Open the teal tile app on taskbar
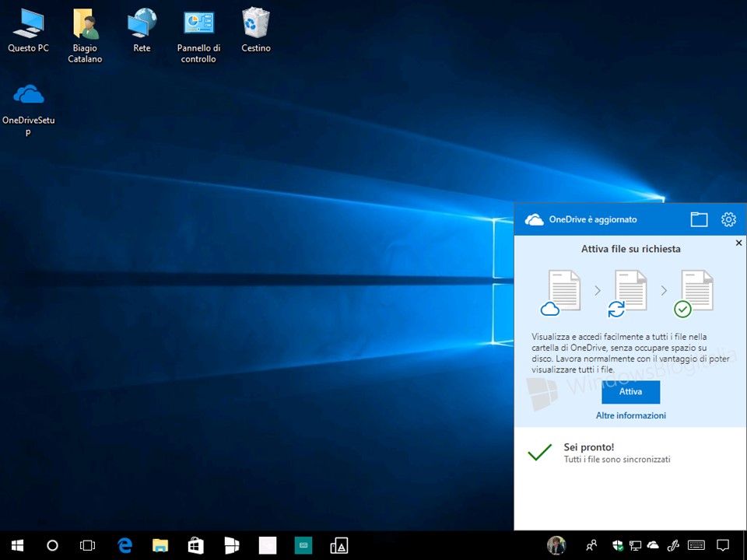 (303, 545)
